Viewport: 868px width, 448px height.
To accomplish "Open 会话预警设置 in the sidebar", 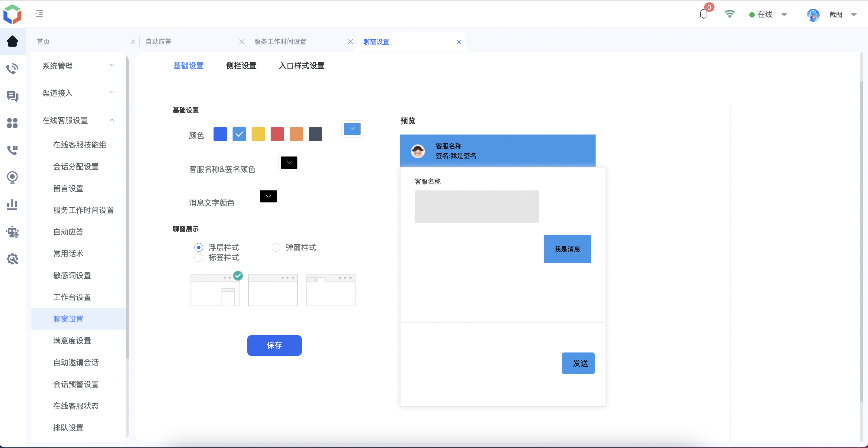I will 76,384.
